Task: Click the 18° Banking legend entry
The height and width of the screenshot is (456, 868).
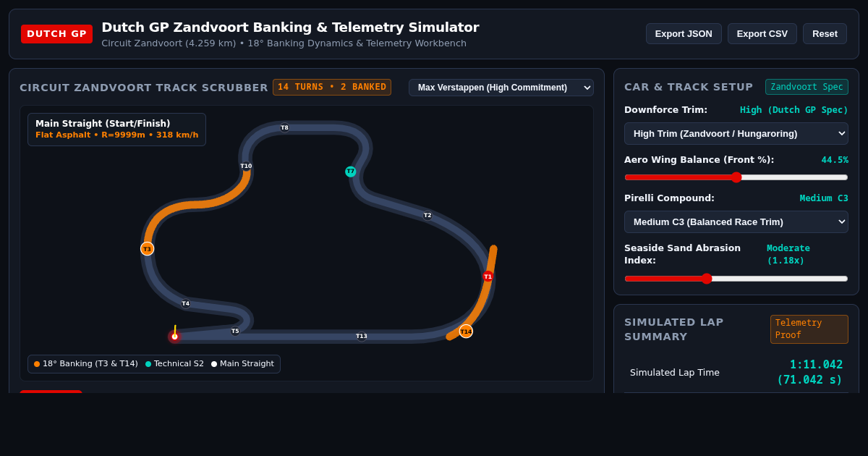Action: 86,364
